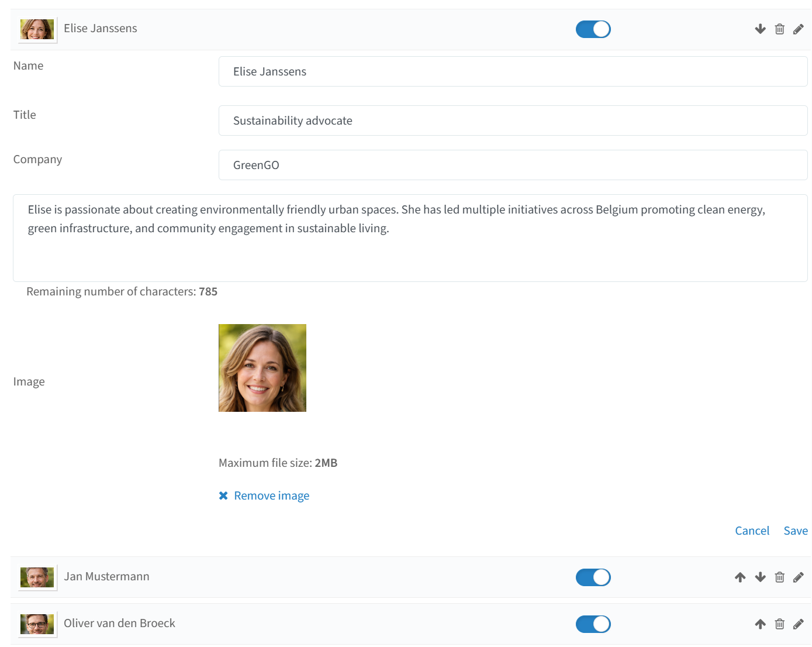Toggle Elise Janssens visibility switch
This screenshot has width=812, height=647.
coord(593,29)
